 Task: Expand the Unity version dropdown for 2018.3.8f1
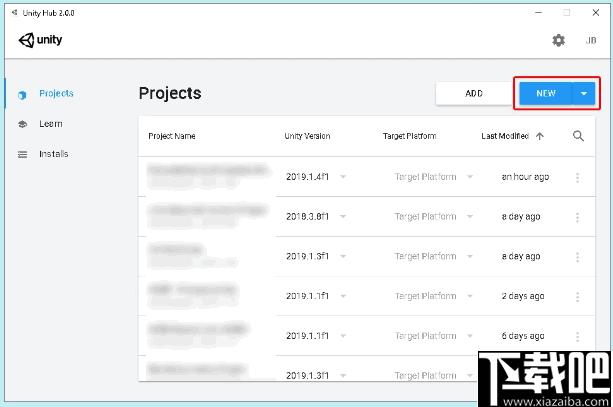coord(343,217)
